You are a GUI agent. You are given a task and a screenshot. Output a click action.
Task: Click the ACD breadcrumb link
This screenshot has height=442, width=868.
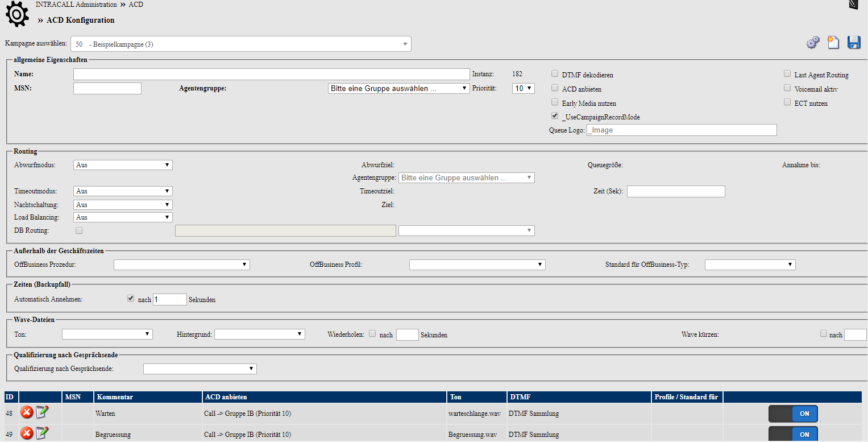click(x=136, y=5)
